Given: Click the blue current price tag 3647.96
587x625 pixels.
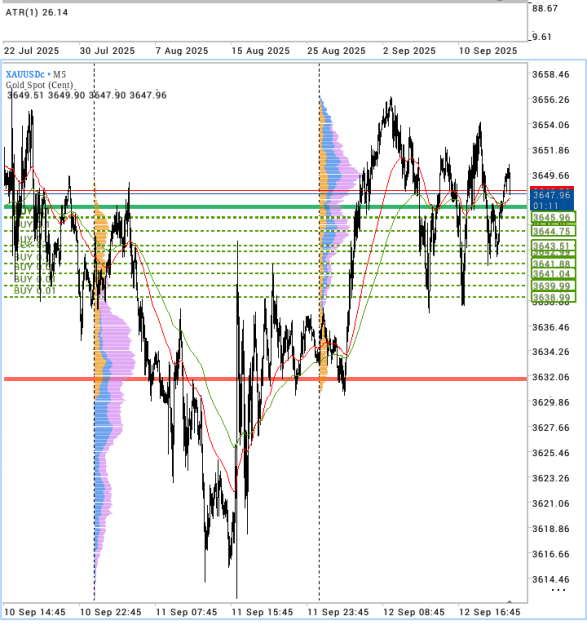Looking at the screenshot, I should pos(552,200).
